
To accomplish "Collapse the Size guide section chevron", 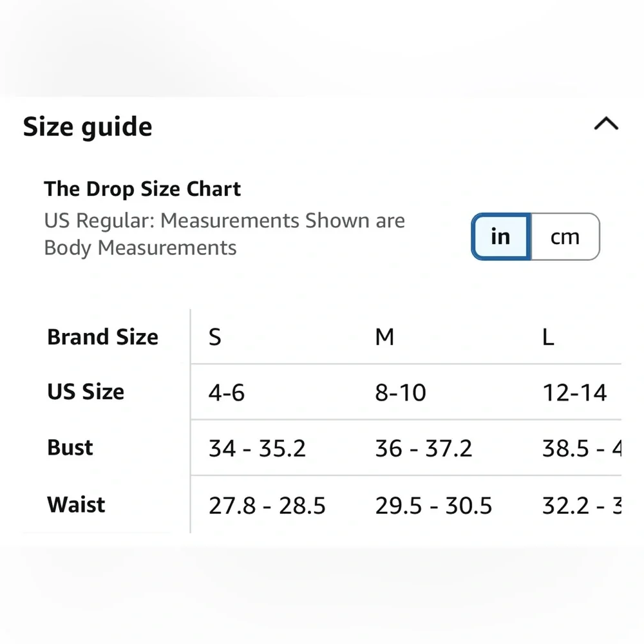I will (606, 124).
